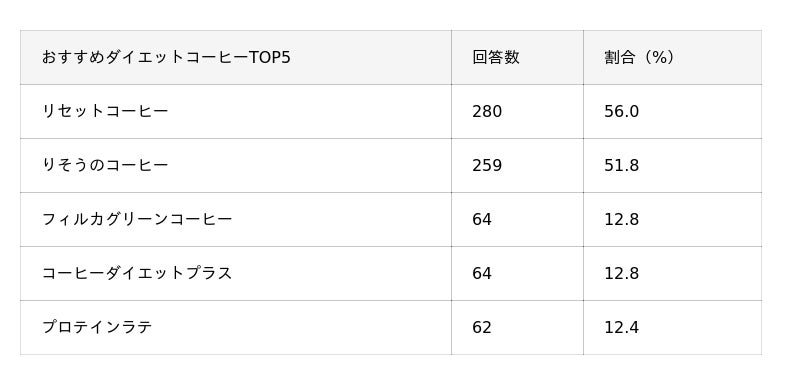Select the フィルカグリーンコーヒー cell
Viewport: 800px width, 385px height.
point(236,219)
